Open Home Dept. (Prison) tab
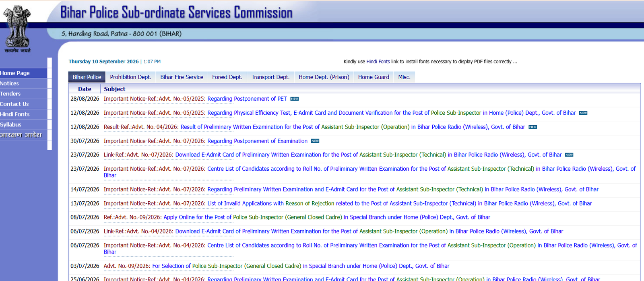 pyautogui.click(x=324, y=77)
